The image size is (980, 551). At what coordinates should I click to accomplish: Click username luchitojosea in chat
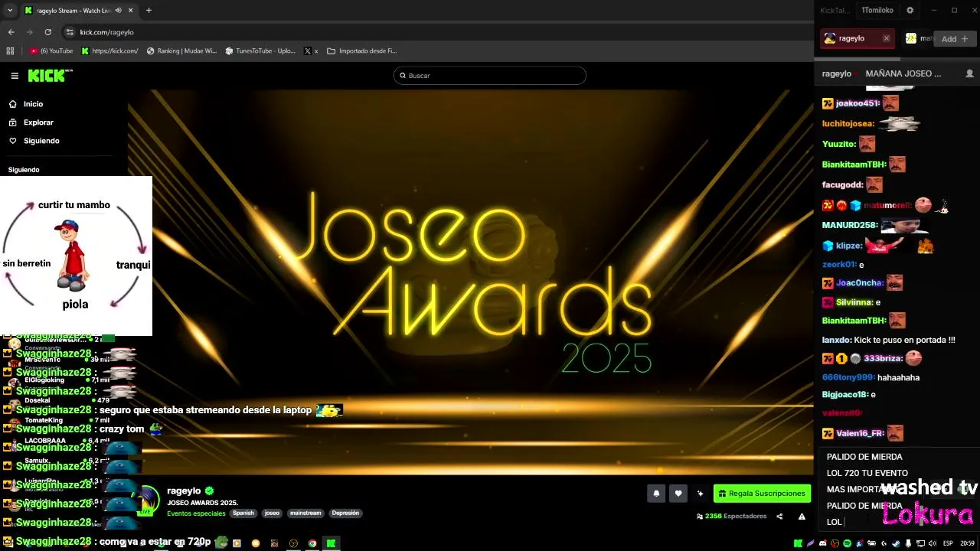point(848,123)
